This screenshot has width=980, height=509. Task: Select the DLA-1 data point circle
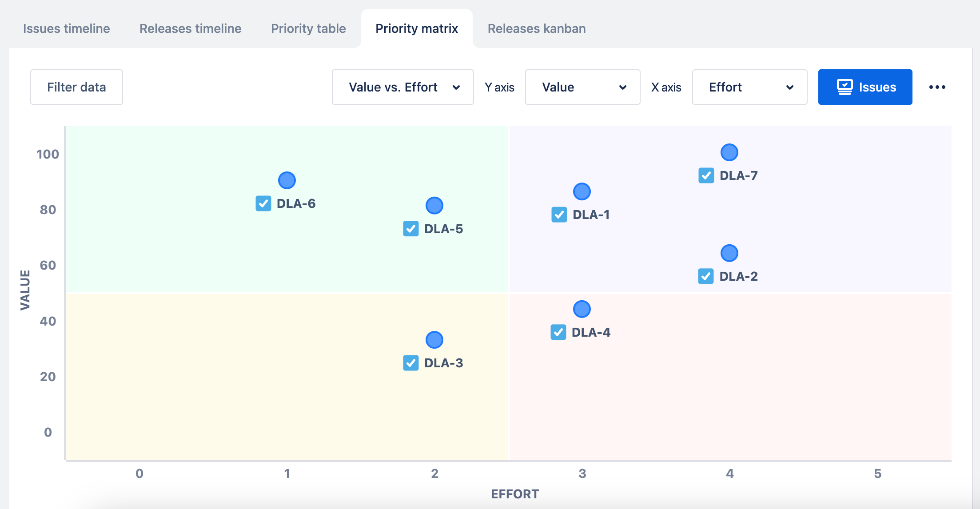click(582, 191)
